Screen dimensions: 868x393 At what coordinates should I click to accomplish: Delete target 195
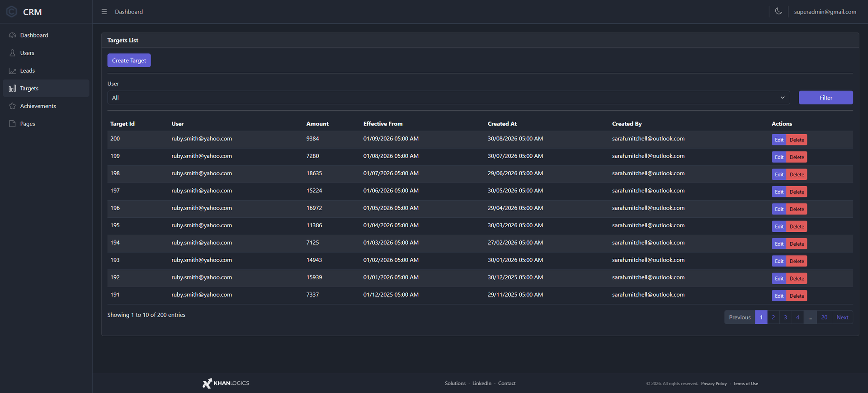click(x=797, y=227)
